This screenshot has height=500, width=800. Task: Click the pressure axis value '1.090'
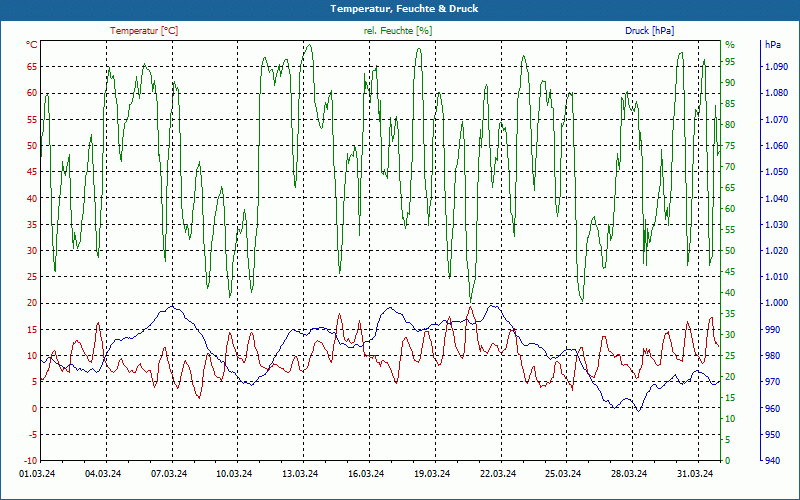[776, 67]
